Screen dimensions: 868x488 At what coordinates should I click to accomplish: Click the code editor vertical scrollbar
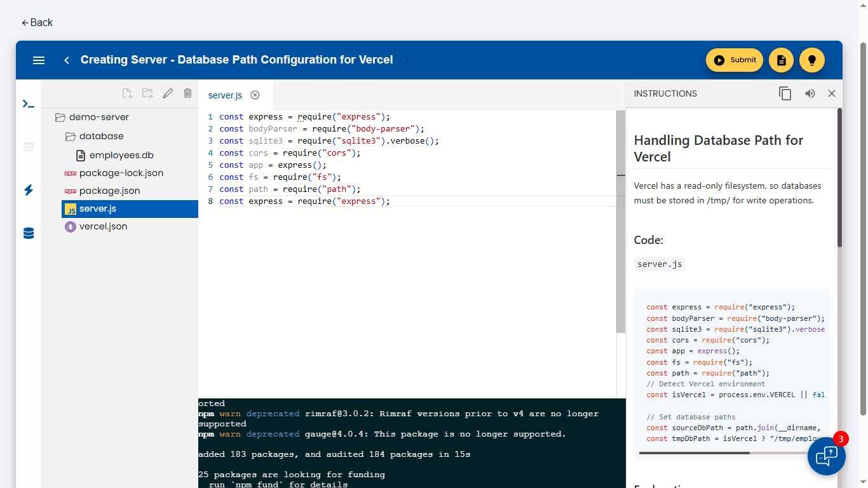[x=621, y=222]
